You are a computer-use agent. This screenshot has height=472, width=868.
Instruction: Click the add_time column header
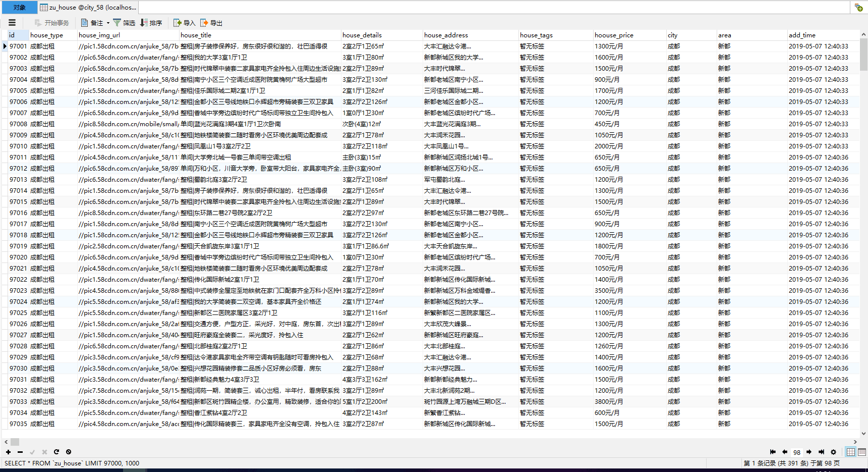[x=823, y=35]
